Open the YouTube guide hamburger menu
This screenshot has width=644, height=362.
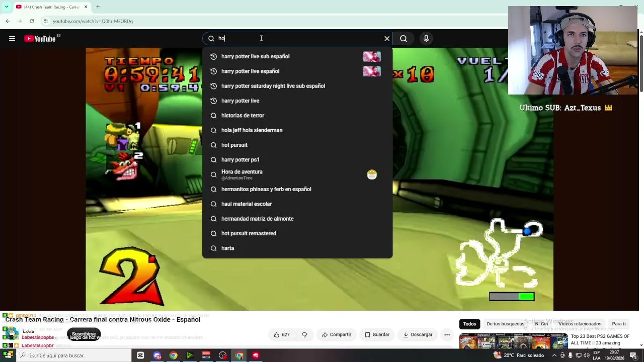12,39
